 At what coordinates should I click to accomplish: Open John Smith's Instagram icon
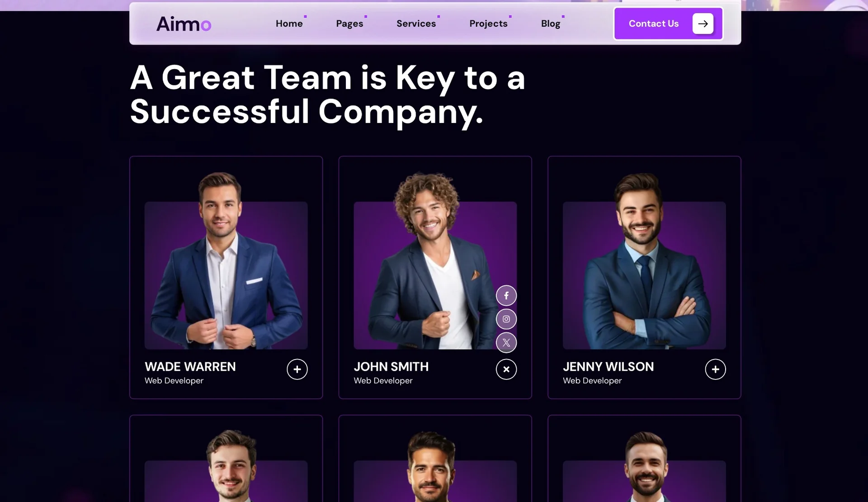pos(506,319)
